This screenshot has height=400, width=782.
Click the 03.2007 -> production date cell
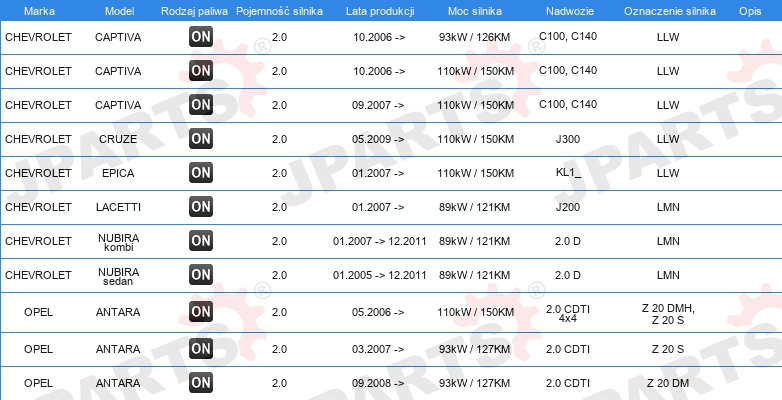[379, 349]
